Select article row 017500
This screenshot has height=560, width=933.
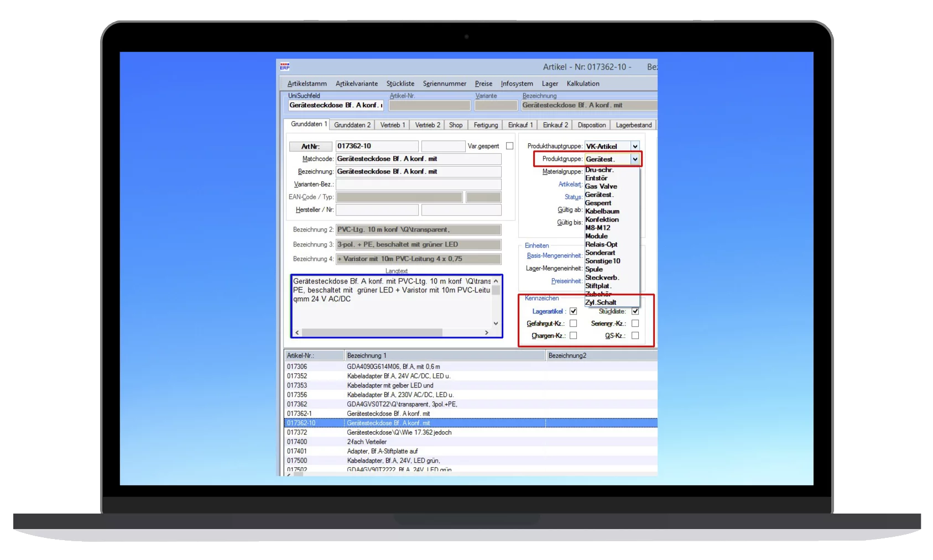click(471, 460)
